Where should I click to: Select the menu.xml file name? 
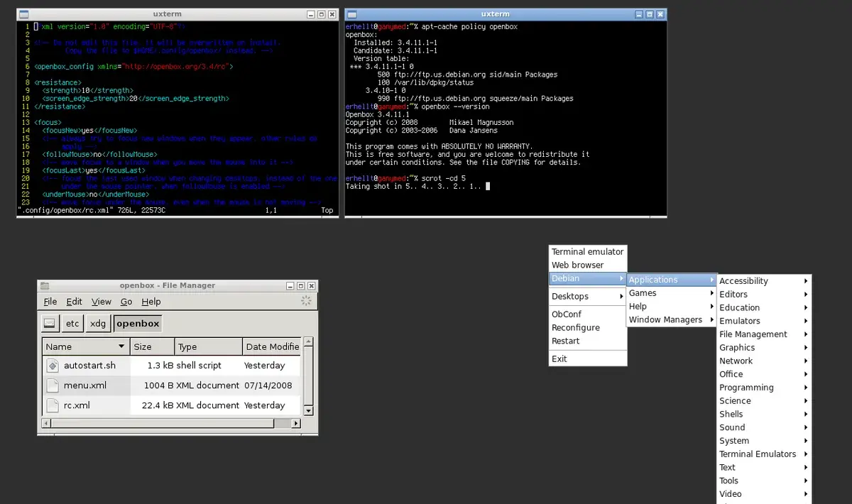(x=85, y=385)
